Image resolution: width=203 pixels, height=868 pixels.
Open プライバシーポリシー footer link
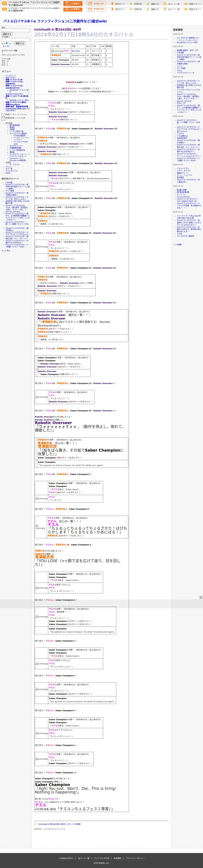[x=135, y=858]
